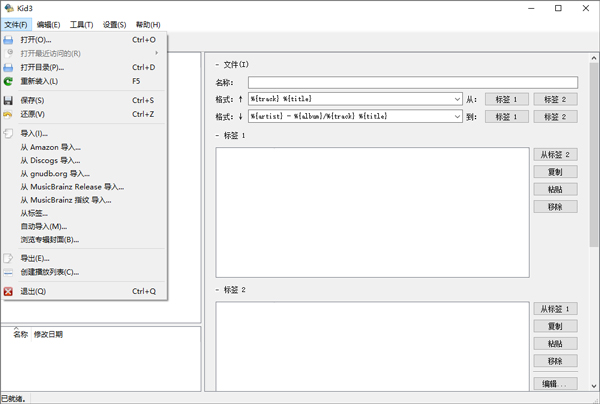Click the Open Directory (打开目录) icon
The height and width of the screenshot is (404, 600).
[x=9, y=67]
